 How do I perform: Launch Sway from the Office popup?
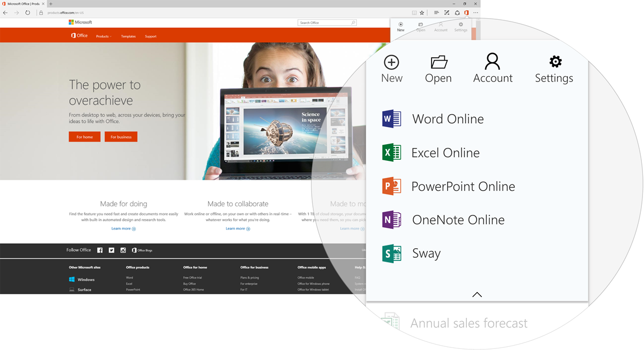(426, 253)
